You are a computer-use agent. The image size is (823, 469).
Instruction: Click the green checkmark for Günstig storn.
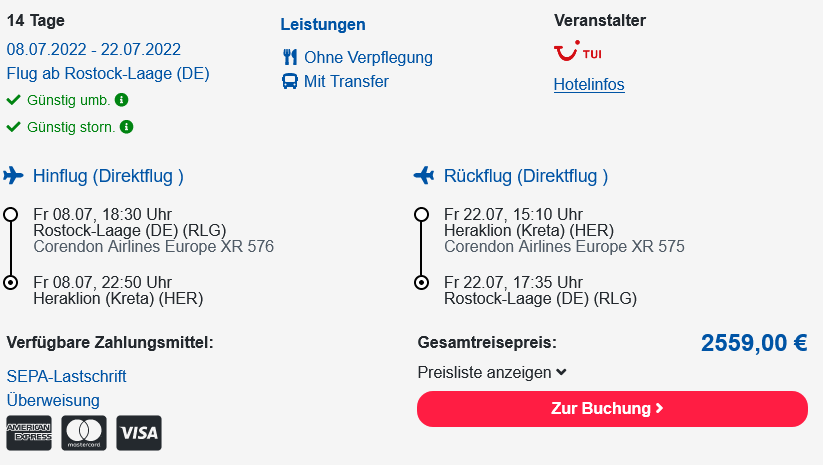14,127
